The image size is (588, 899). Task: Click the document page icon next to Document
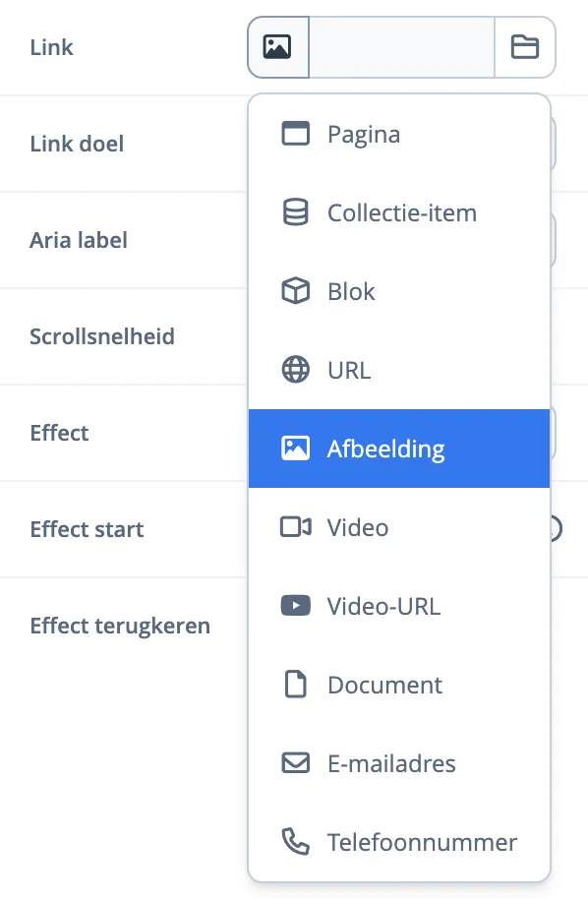pos(295,685)
